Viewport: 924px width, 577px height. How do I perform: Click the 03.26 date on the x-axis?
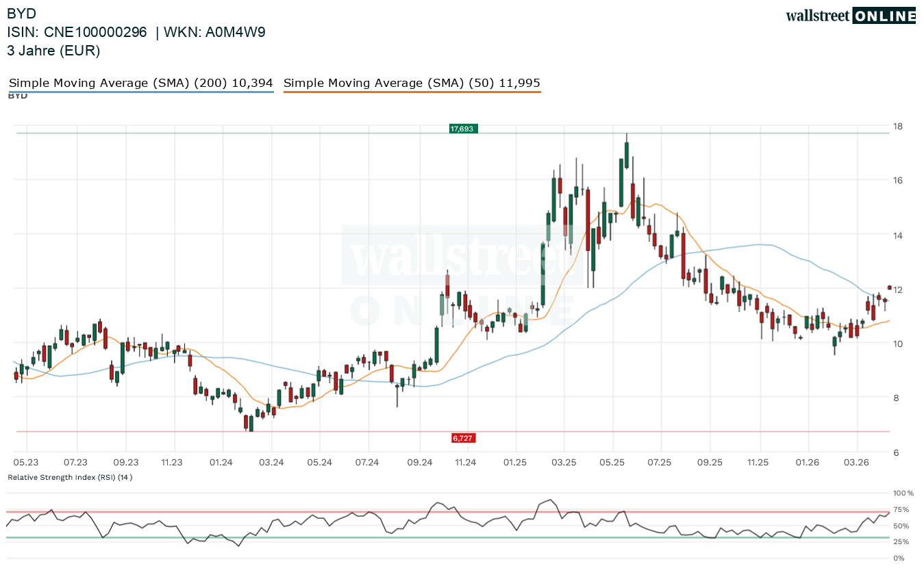click(x=857, y=463)
